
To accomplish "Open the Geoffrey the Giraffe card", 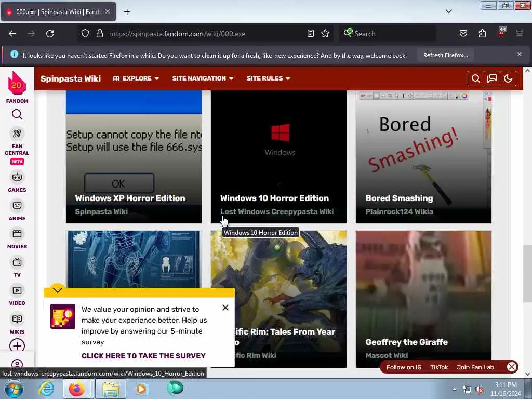I will [423, 299].
